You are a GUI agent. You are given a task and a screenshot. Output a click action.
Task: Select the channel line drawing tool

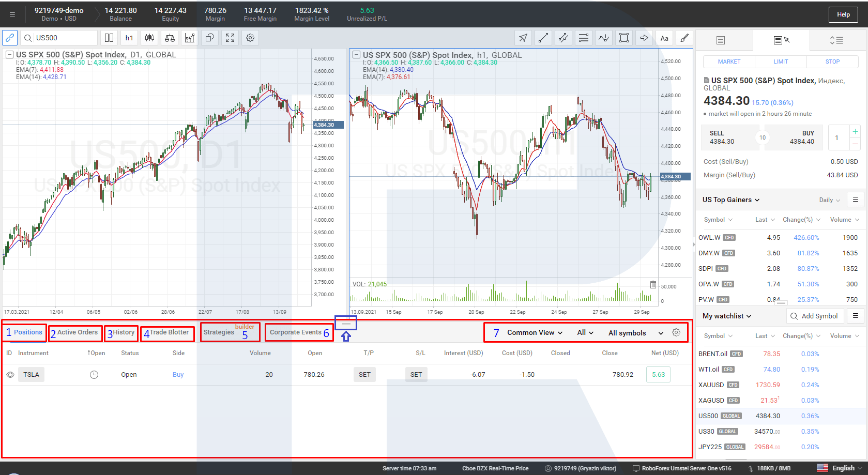pos(564,38)
